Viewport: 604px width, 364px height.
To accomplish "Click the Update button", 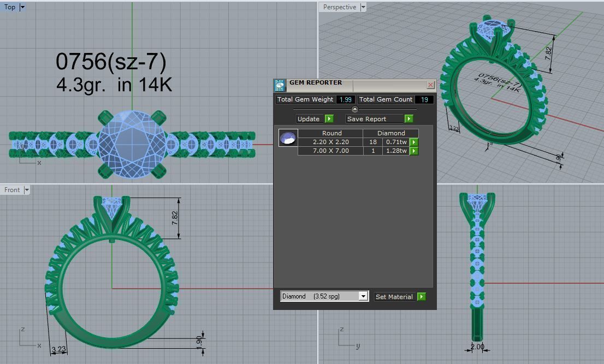I will pyautogui.click(x=309, y=119).
